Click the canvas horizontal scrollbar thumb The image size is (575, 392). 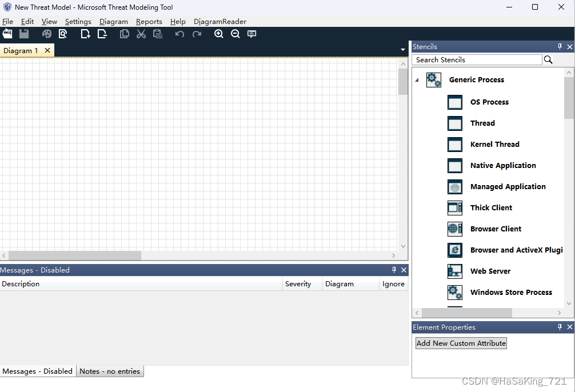(75, 255)
